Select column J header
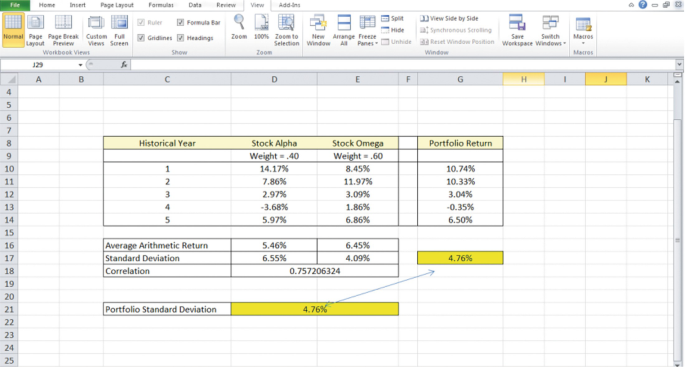Image resolution: width=685 pixels, height=367 pixels. 605,79
